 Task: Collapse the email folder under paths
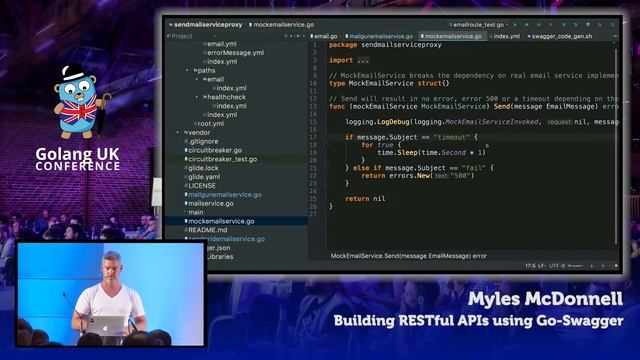point(197,80)
